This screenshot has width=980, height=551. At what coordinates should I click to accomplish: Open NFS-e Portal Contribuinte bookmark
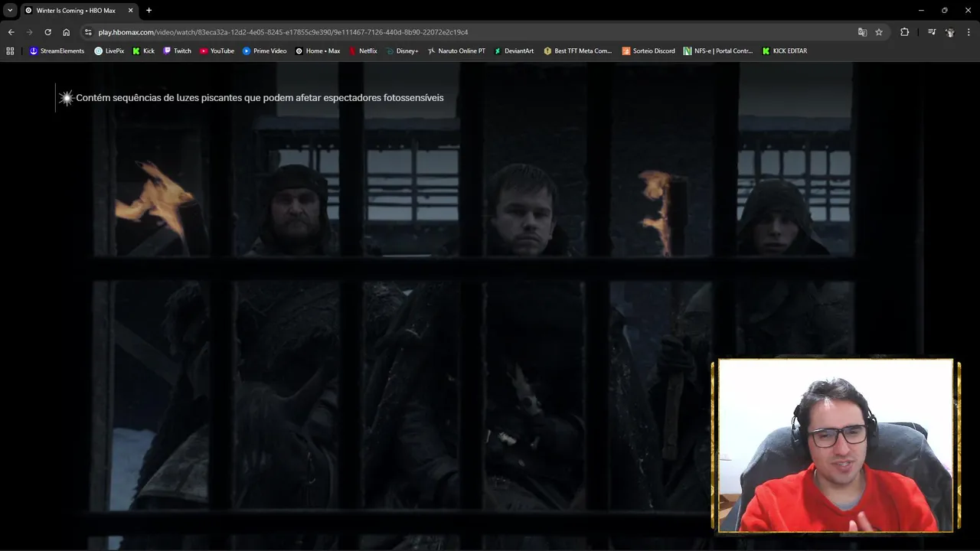[x=717, y=51]
